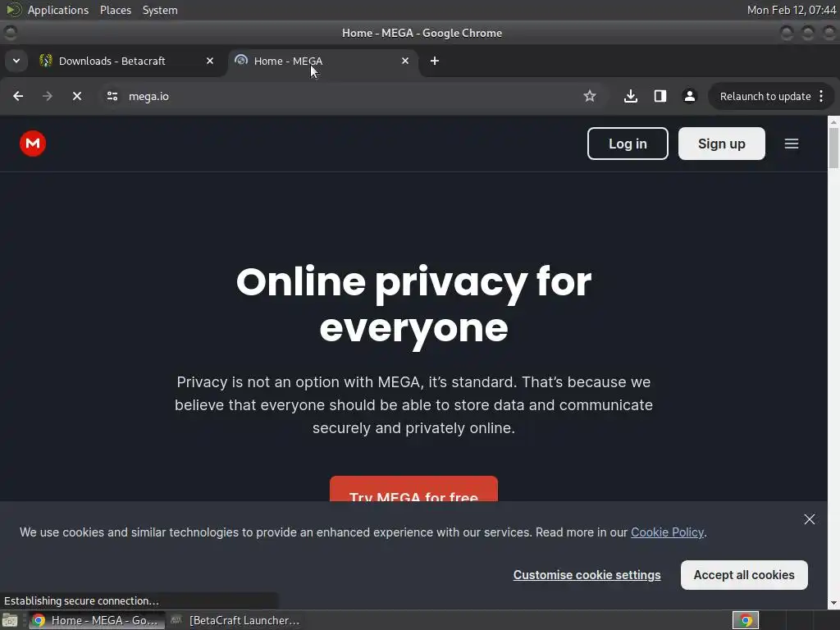Focus the mega.io address bar

pos(343,96)
